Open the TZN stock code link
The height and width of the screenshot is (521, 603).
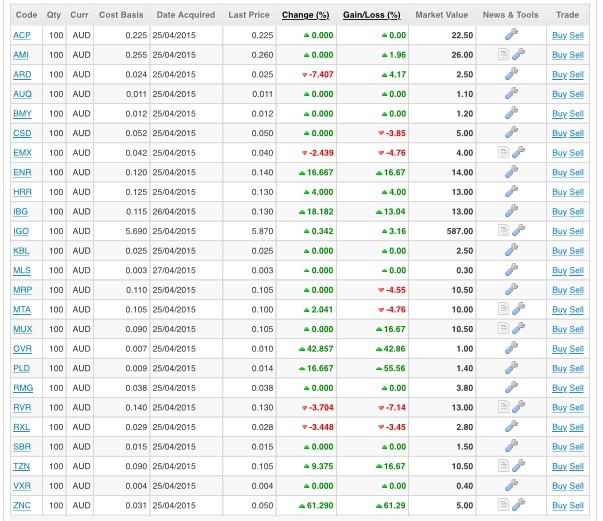point(21,466)
